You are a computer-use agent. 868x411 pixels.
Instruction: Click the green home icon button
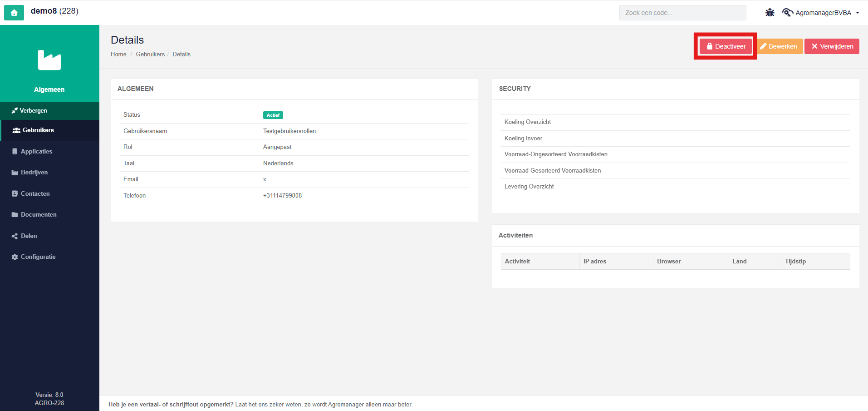14,13
